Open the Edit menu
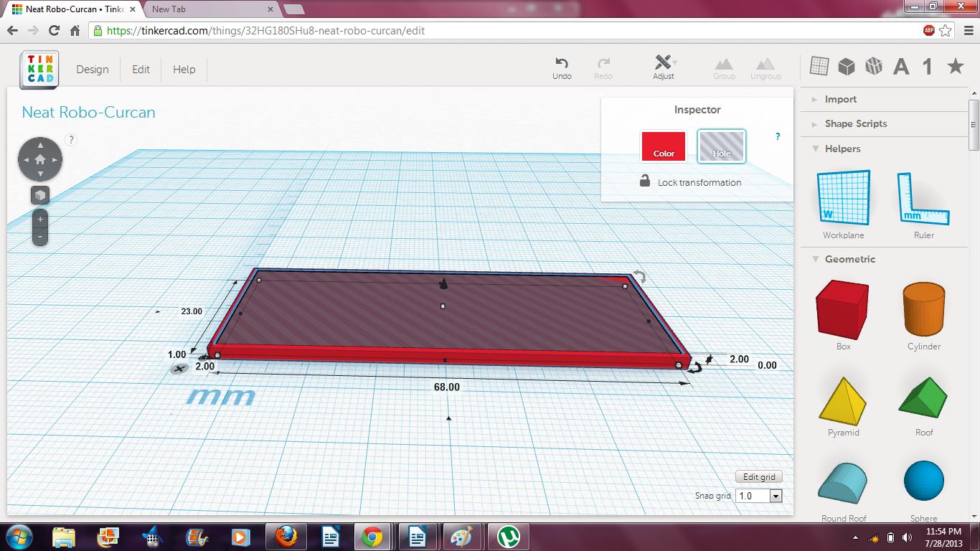This screenshot has width=980, height=551. (x=141, y=70)
